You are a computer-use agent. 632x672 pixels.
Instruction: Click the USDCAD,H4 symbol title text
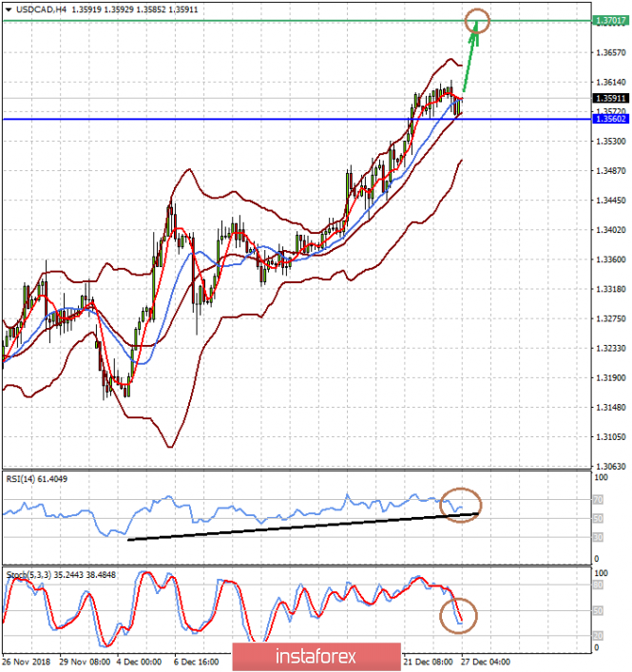pyautogui.click(x=37, y=9)
